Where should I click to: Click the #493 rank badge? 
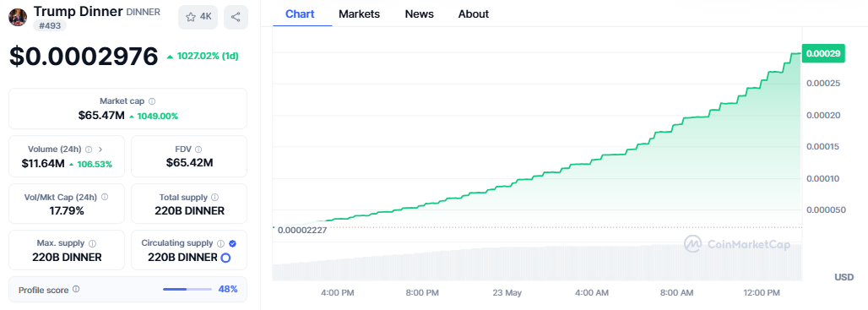(x=50, y=25)
